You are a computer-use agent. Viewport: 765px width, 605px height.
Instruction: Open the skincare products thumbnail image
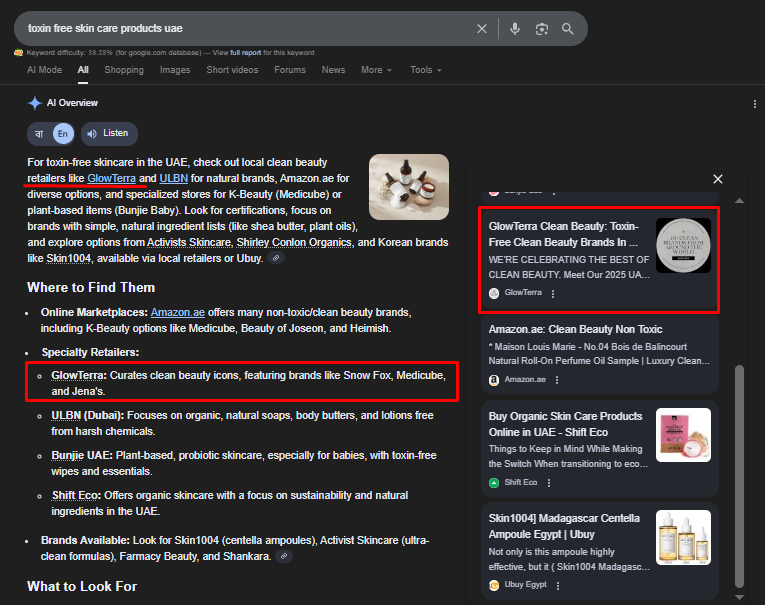pyautogui.click(x=409, y=187)
